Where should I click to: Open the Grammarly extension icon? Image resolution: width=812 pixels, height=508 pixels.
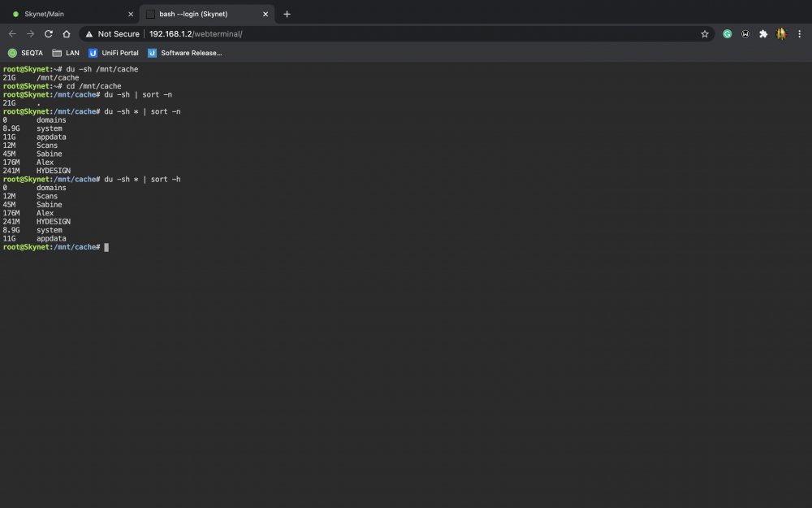(727, 33)
